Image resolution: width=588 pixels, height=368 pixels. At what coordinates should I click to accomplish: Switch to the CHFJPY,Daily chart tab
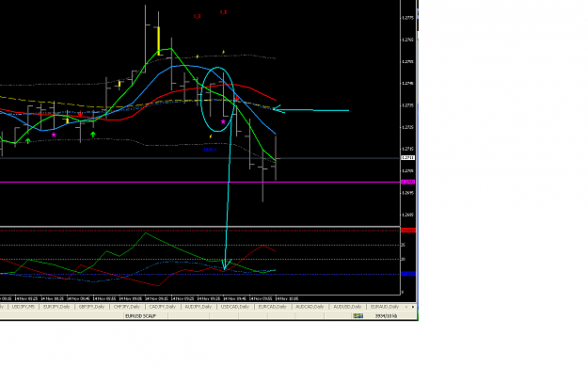point(127,307)
